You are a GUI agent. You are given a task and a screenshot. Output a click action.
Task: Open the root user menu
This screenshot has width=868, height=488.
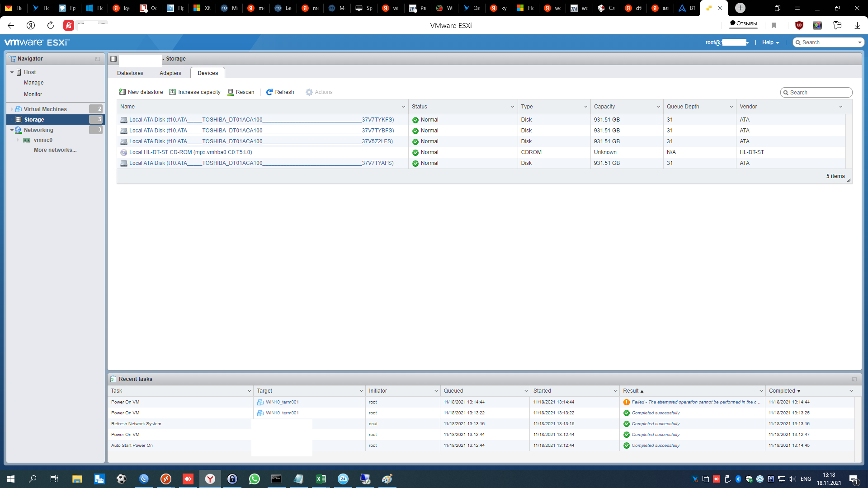(x=727, y=42)
